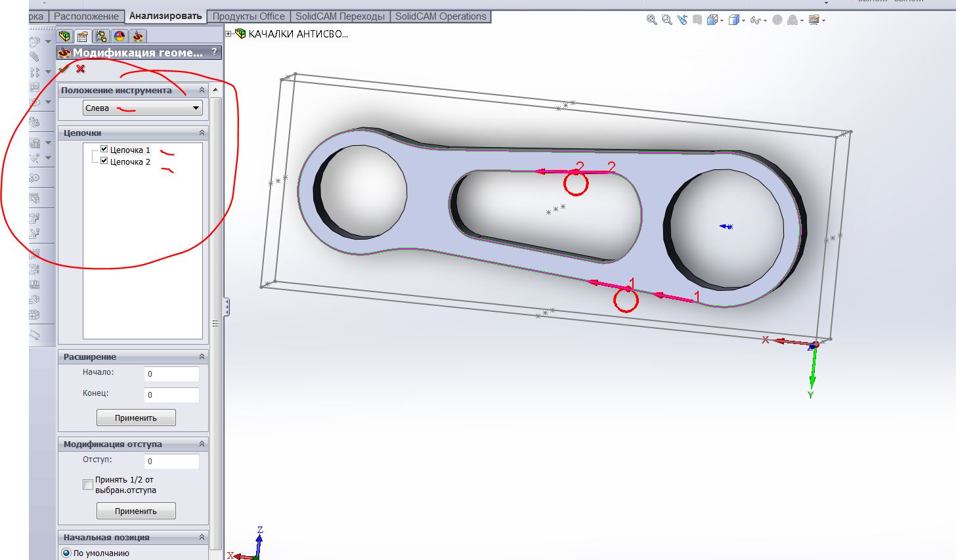Click Previous View icon
Screen dimensions: 956x560
coord(682,20)
